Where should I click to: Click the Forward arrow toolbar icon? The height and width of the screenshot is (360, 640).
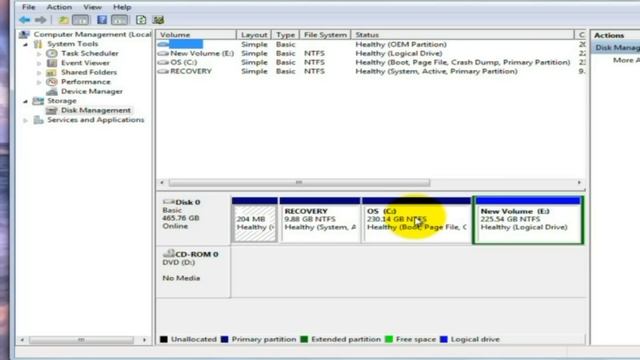(40, 20)
